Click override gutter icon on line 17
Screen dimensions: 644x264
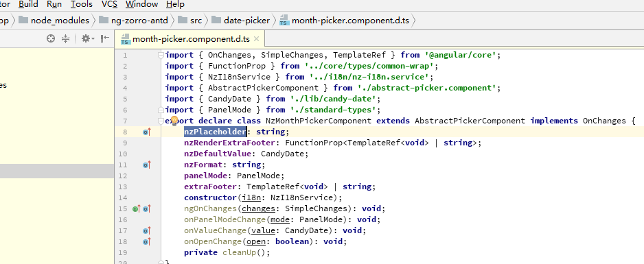(147, 230)
